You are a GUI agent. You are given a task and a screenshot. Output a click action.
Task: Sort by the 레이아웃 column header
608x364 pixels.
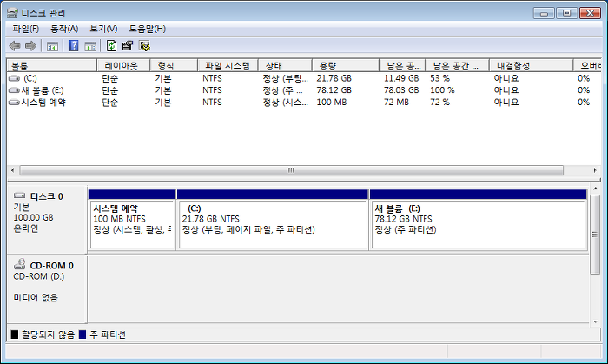coord(123,65)
